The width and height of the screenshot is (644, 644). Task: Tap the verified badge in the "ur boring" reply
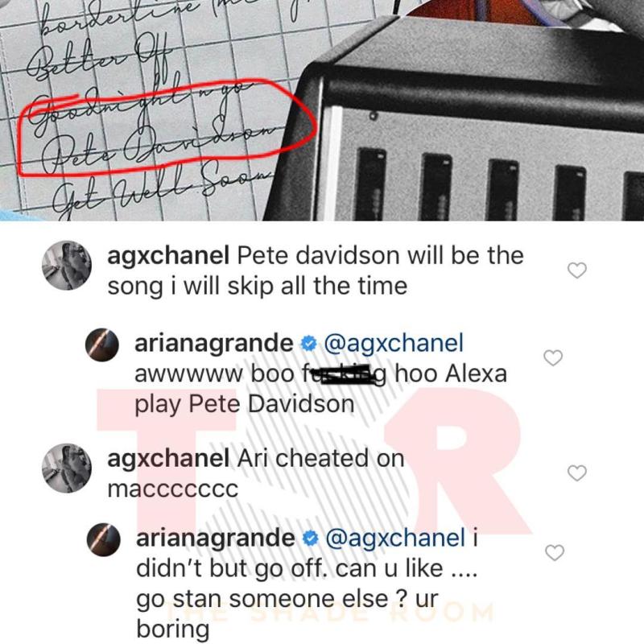[x=310, y=539]
